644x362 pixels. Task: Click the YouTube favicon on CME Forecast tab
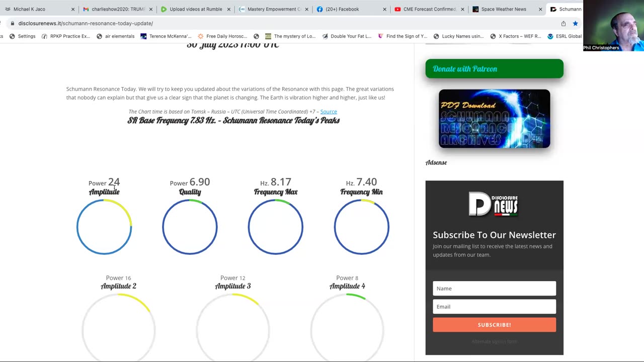point(397,9)
